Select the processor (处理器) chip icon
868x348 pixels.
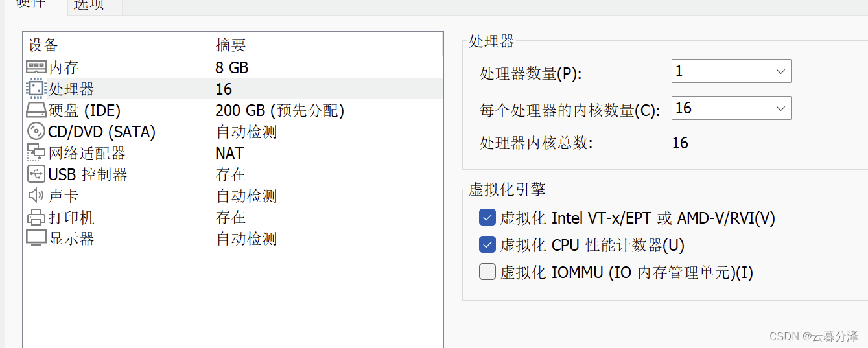[36, 89]
